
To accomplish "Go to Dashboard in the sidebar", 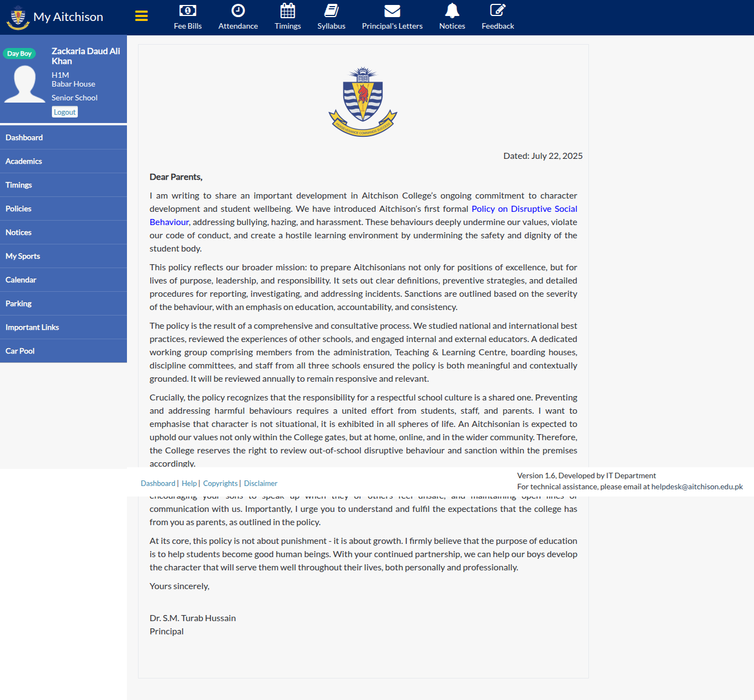I will [63, 137].
